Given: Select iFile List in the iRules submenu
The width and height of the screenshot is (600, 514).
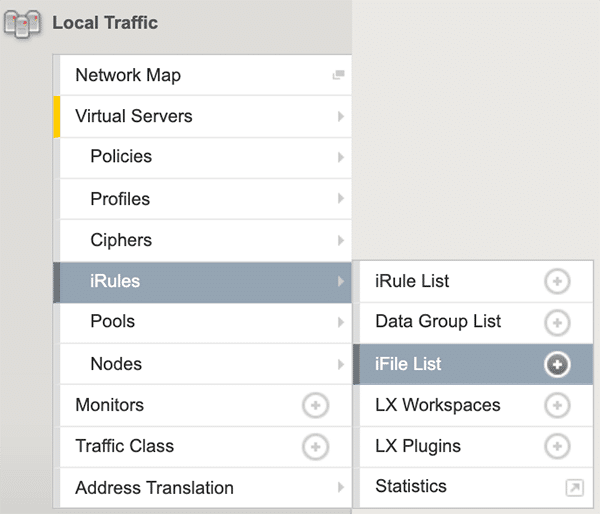Looking at the screenshot, I should (x=408, y=364).
